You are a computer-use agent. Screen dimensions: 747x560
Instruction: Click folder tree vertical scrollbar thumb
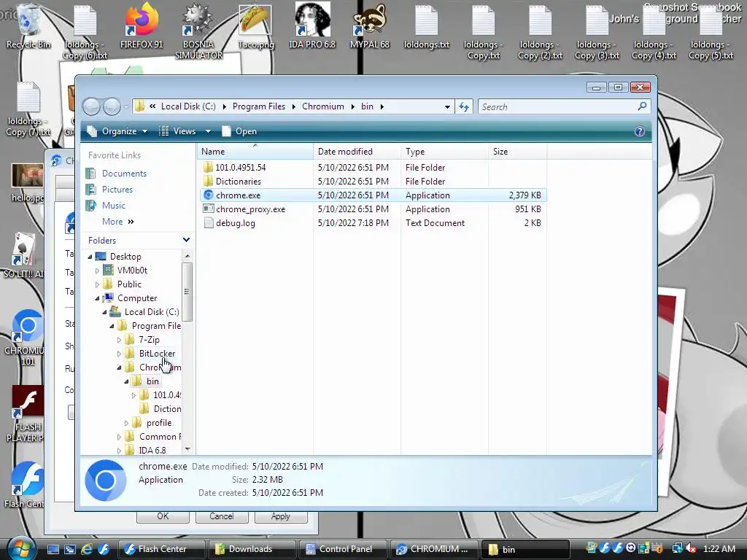187,292
